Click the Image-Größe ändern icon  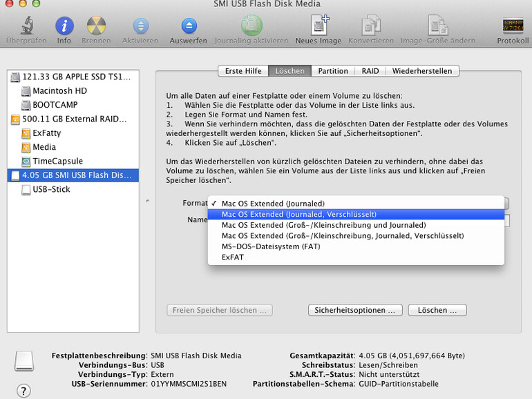coord(437,26)
